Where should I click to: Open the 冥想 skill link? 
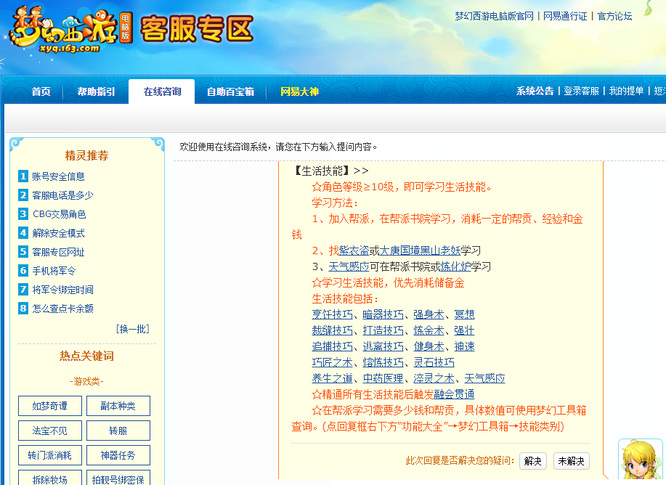tap(464, 315)
